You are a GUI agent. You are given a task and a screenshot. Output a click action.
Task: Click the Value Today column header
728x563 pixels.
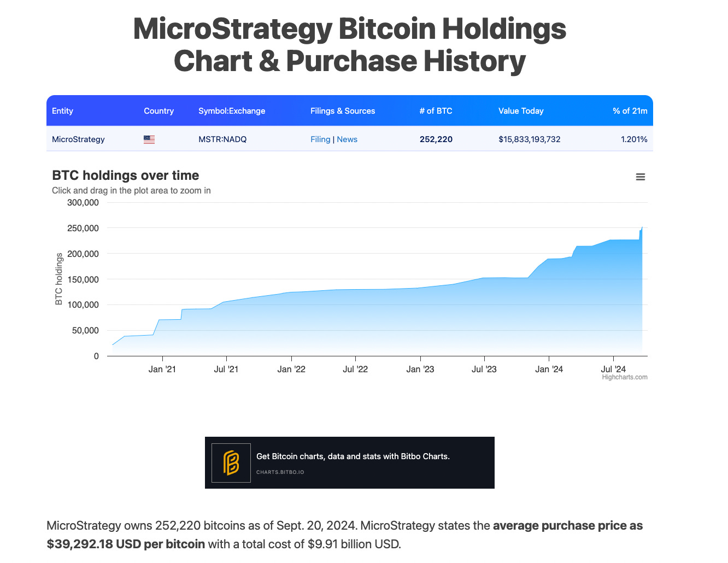(x=521, y=110)
